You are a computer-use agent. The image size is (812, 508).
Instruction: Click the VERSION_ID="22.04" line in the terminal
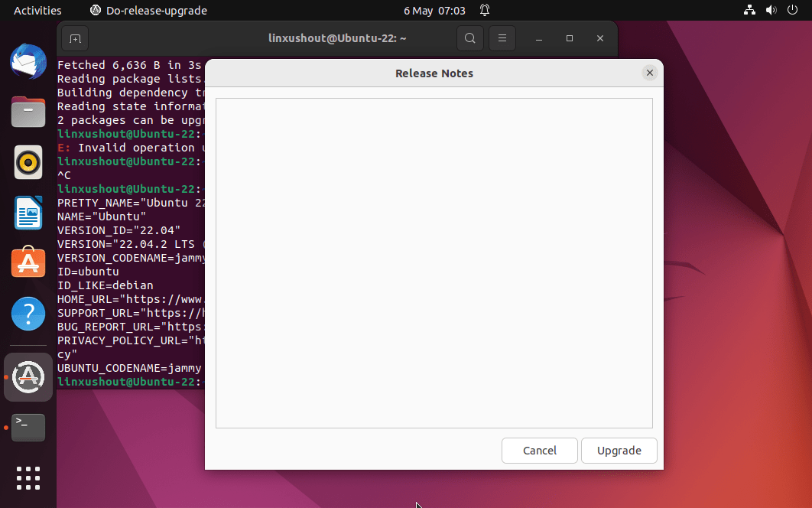[x=119, y=230]
